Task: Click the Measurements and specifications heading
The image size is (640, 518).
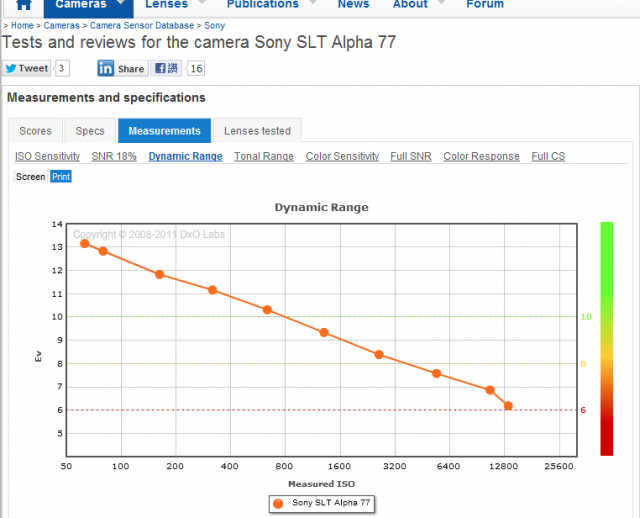Action: 106,98
